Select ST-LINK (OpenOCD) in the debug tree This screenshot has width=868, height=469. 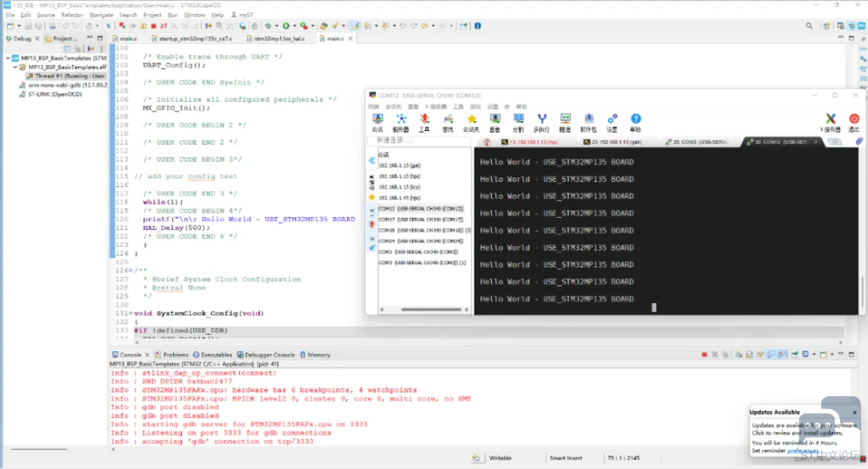tap(50, 94)
